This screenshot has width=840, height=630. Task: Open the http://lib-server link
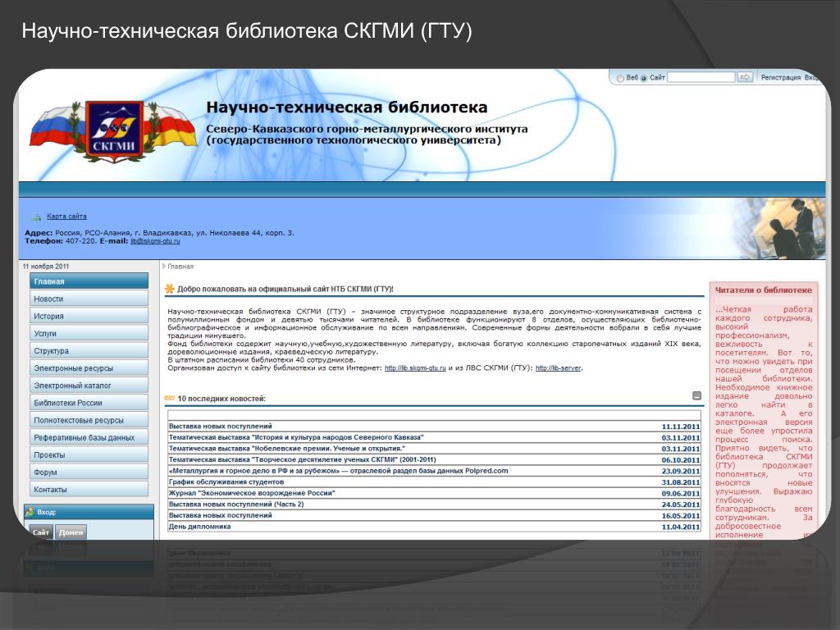[558, 368]
